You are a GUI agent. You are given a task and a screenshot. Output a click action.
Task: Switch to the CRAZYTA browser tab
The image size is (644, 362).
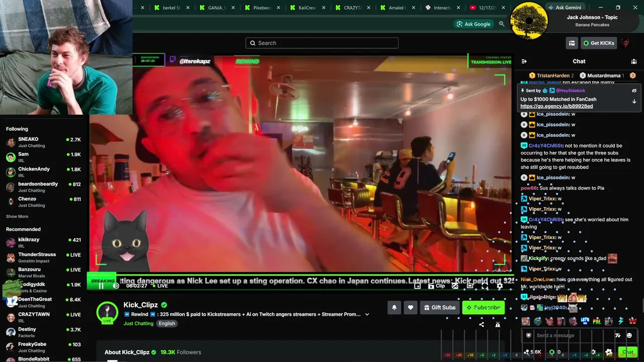point(353,8)
